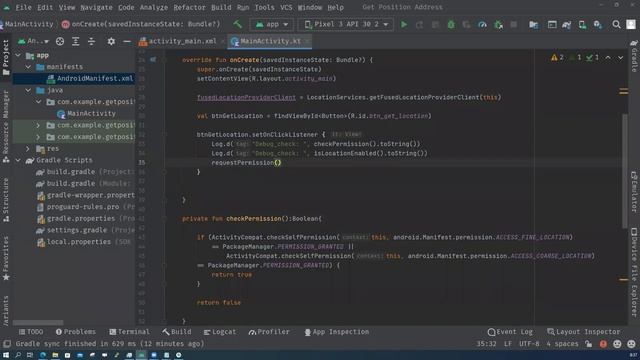Open the Problems tool window
The image size is (640, 360).
(x=76, y=332)
